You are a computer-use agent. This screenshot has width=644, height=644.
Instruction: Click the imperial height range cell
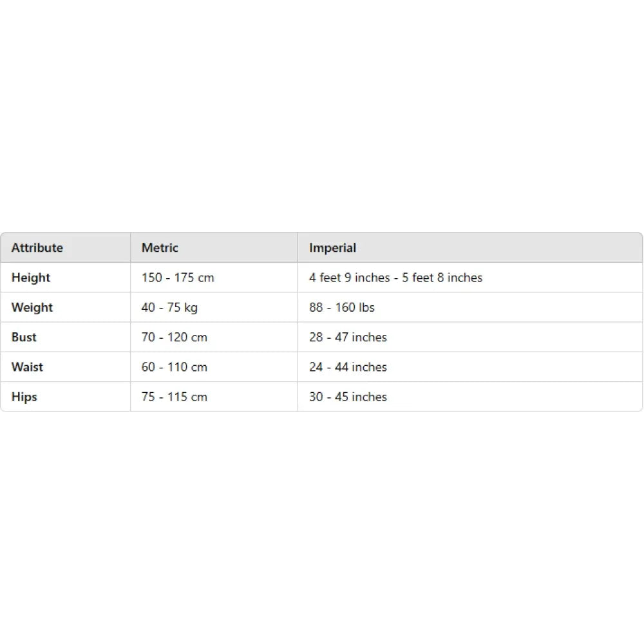tap(395, 278)
